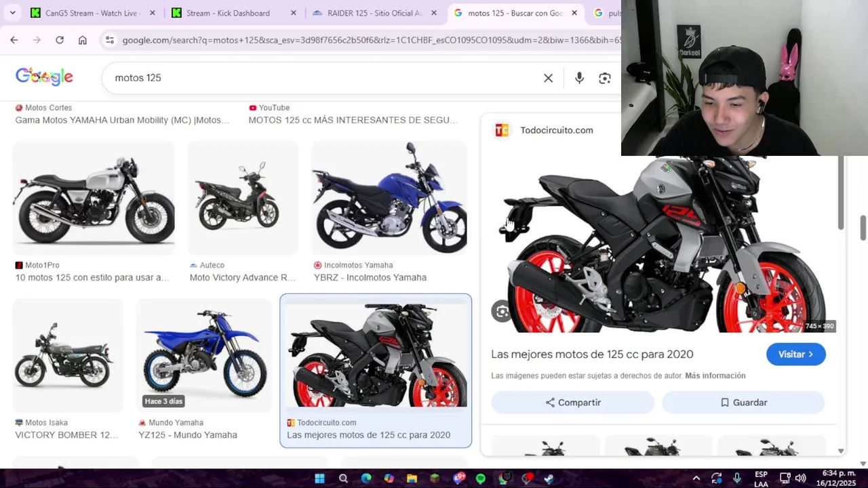The width and height of the screenshot is (868, 488).
Task: Open the tab search dropdown arrow
Action: coord(12,13)
